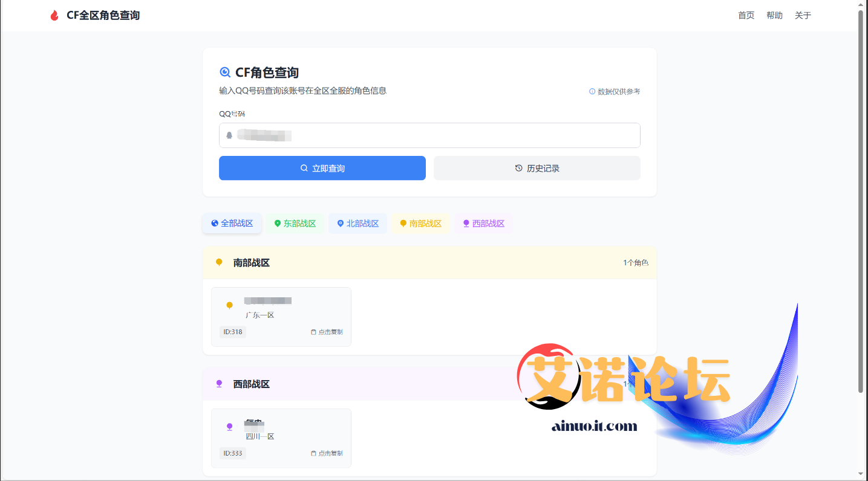Image resolution: width=868 pixels, height=481 pixels.
Task: Click the 西部战区 section heading
Action: coord(252,384)
